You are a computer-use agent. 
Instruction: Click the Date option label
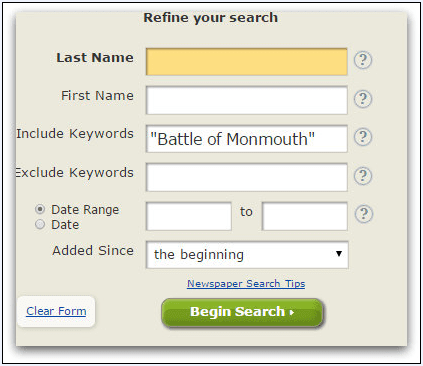click(65, 225)
